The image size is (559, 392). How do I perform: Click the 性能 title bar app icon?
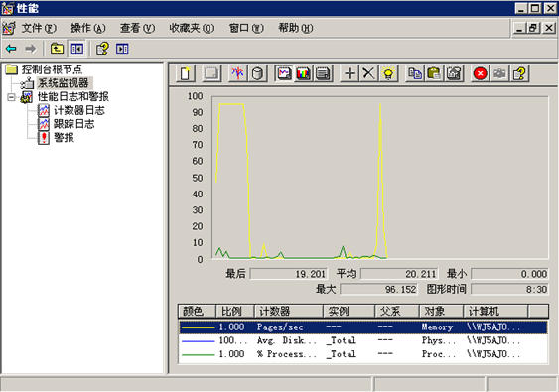[x=7, y=8]
